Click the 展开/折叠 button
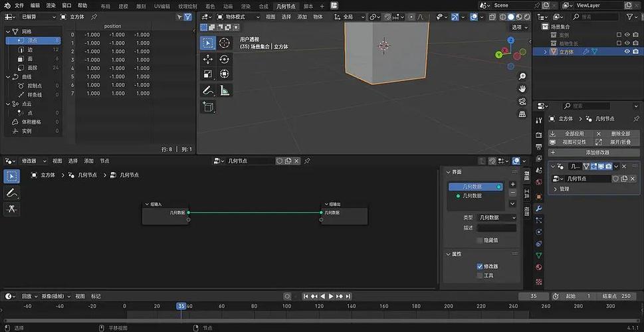This screenshot has width=644, height=332. click(x=617, y=142)
